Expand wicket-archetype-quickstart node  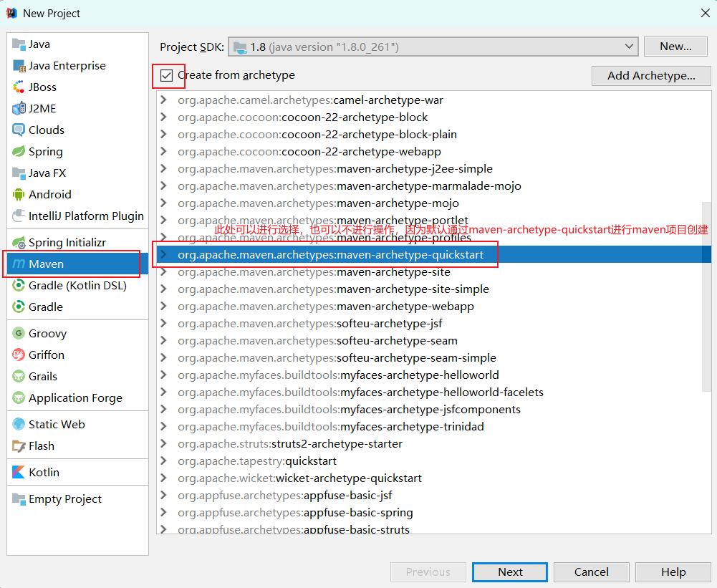point(164,478)
